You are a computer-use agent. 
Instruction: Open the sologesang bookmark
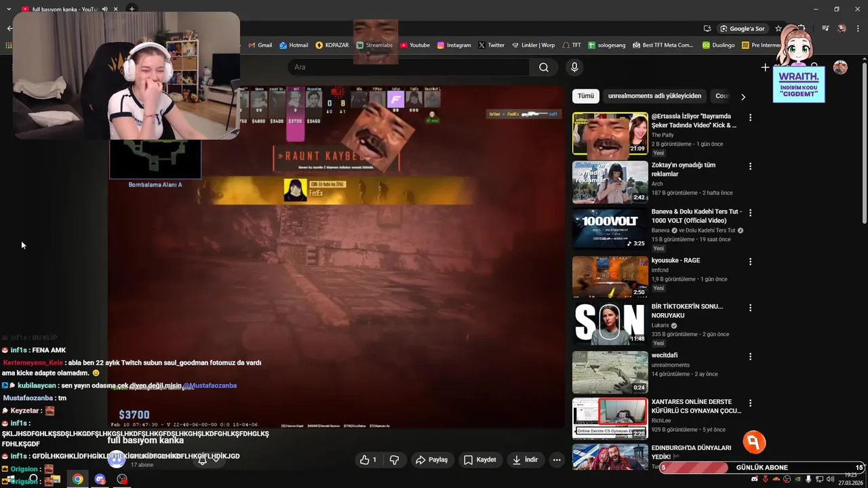(x=607, y=45)
